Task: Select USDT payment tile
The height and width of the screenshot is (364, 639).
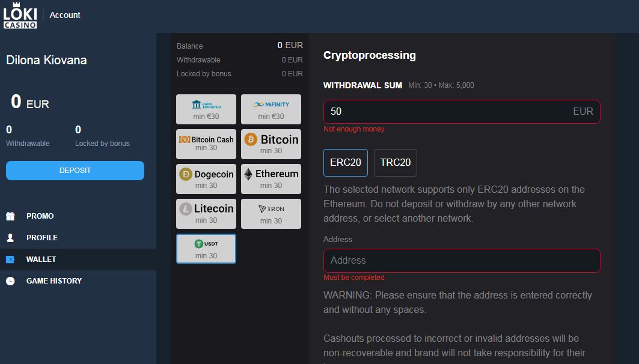Action: tap(206, 248)
